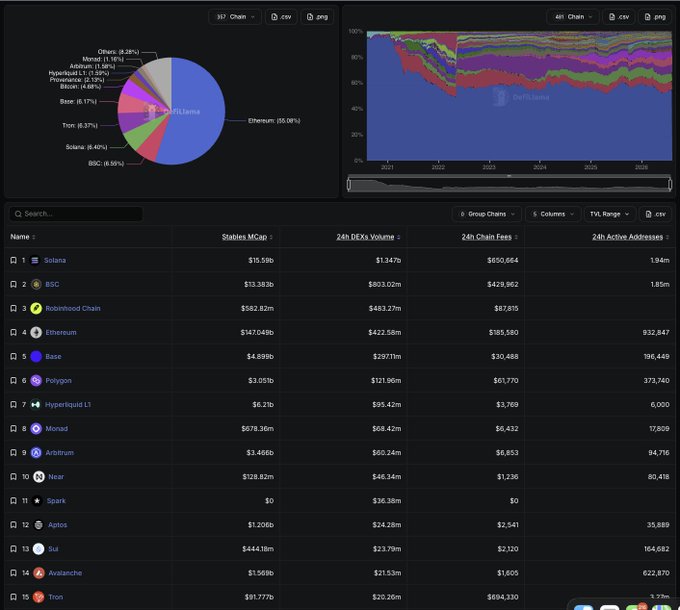This screenshot has width=680, height=610.
Task: Click the Ethereum (55.08%) pie label
Action: (274, 121)
